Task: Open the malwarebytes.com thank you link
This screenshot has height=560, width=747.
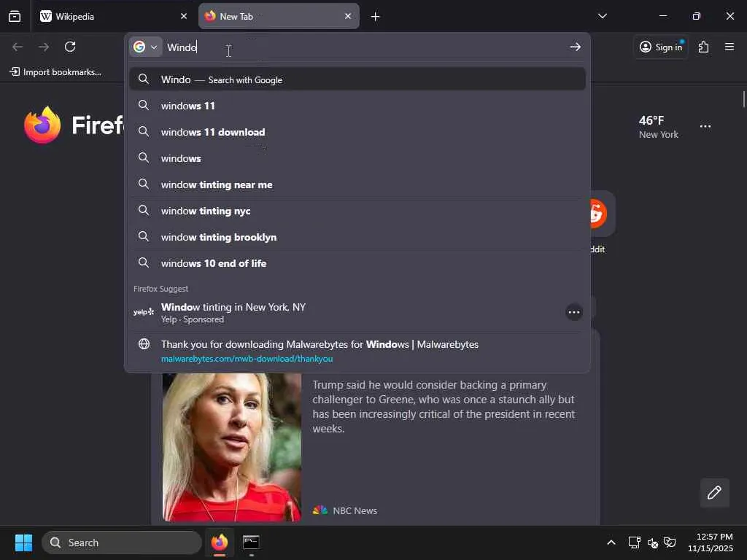Action: (x=357, y=351)
